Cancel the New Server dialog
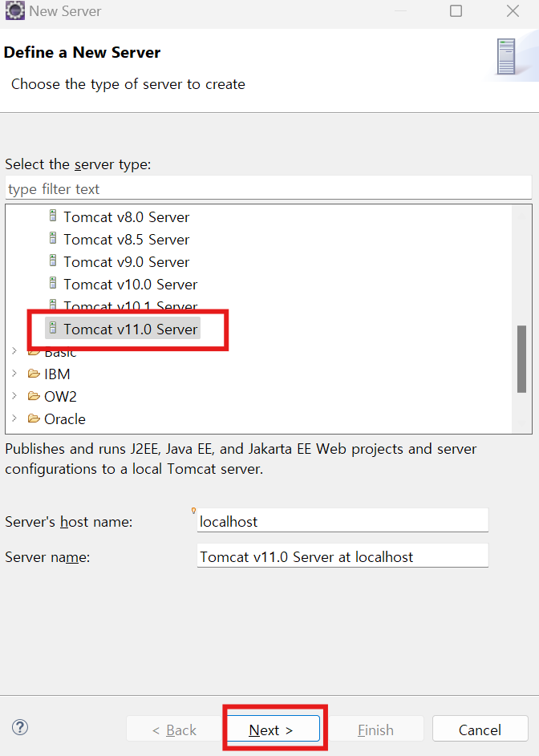 [x=480, y=729]
